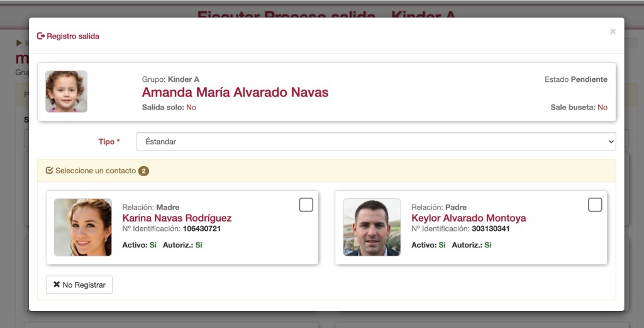Click the Estado Pendiente status label
Screen dimensions: 644x328
pyautogui.click(x=575, y=79)
